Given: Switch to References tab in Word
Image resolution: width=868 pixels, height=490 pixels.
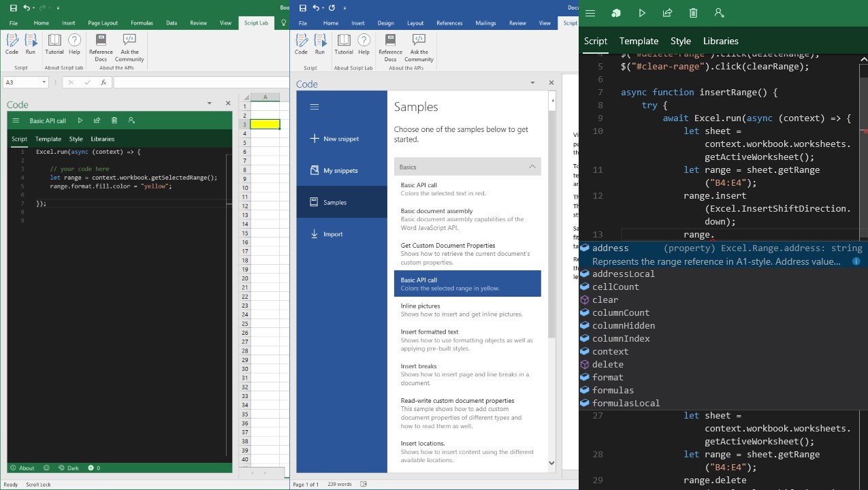Looking at the screenshot, I should point(449,23).
